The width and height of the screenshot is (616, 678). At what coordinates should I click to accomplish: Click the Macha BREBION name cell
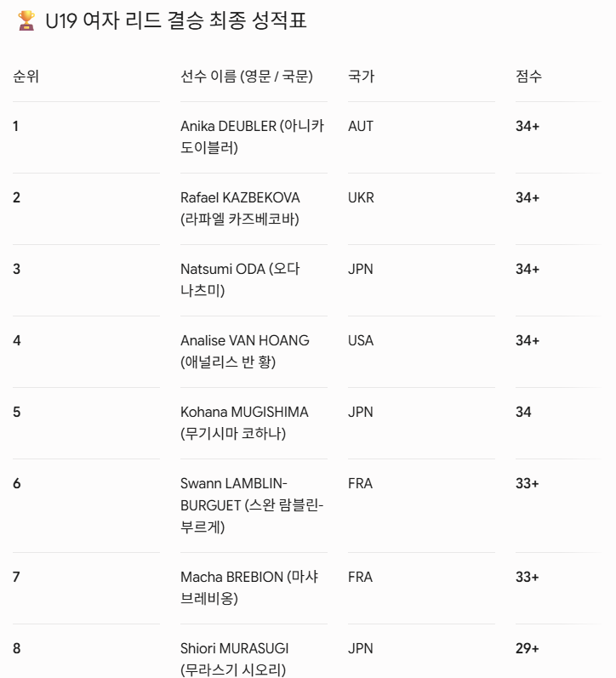point(249,588)
